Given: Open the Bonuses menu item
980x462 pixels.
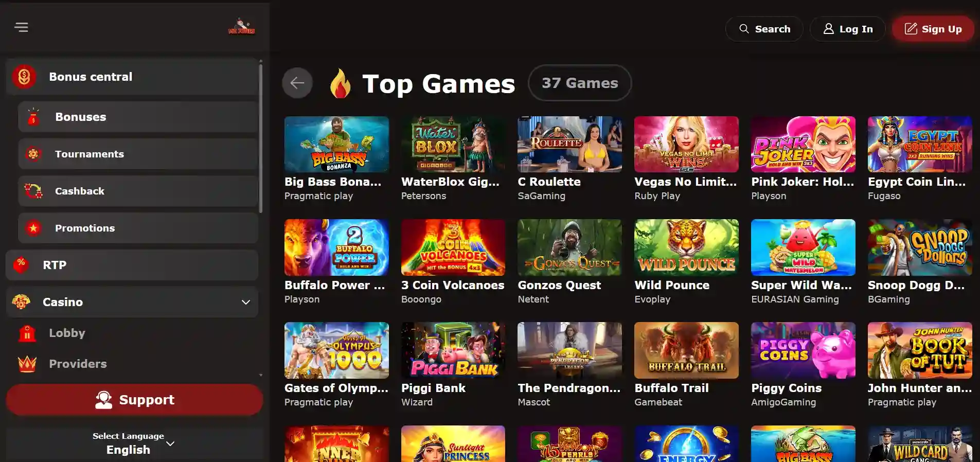Looking at the screenshot, I should (138, 117).
